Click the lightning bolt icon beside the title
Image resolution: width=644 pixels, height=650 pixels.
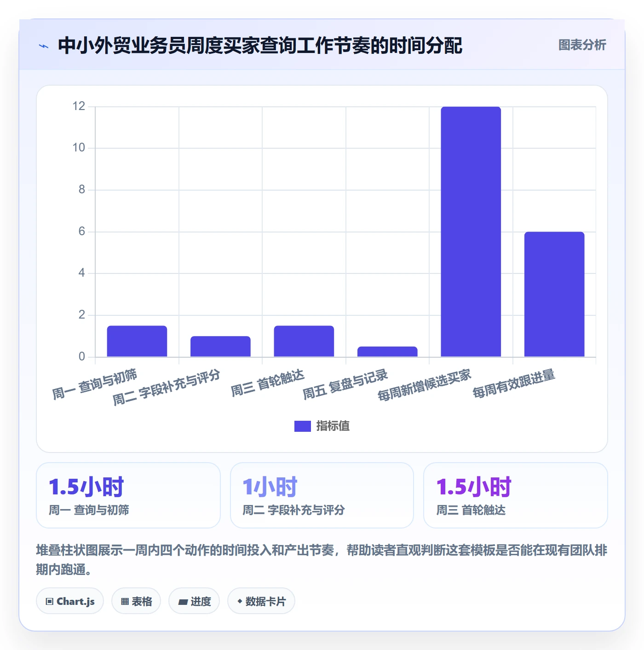(44, 46)
